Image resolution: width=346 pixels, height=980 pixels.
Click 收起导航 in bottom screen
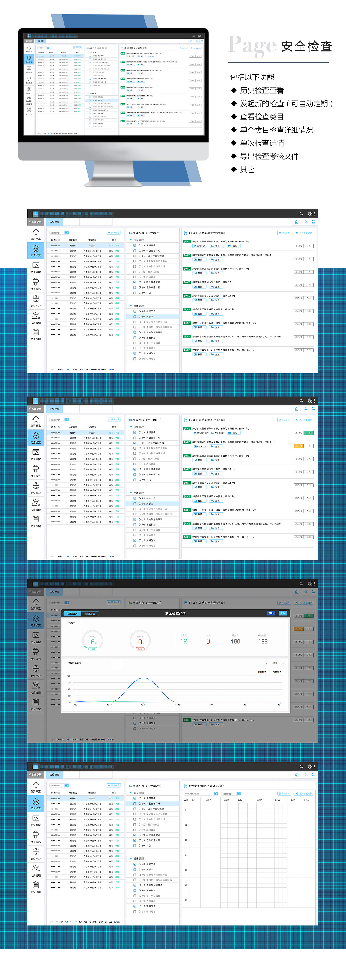click(36, 775)
